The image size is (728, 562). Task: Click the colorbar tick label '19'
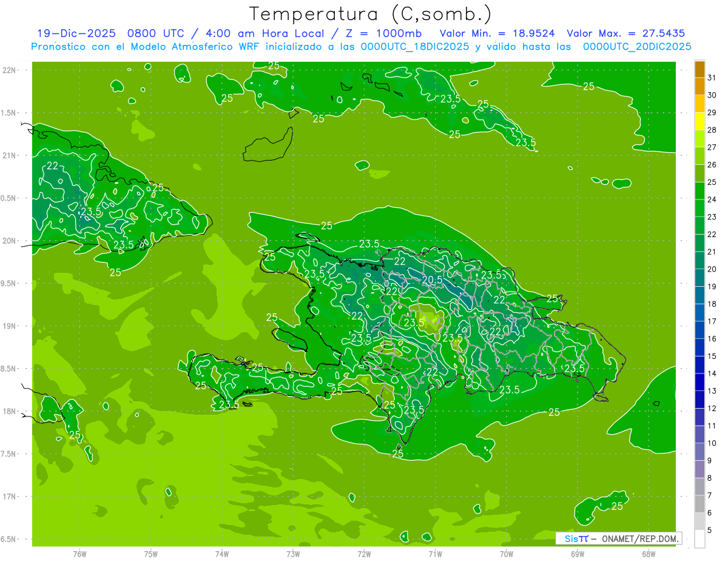click(x=712, y=286)
